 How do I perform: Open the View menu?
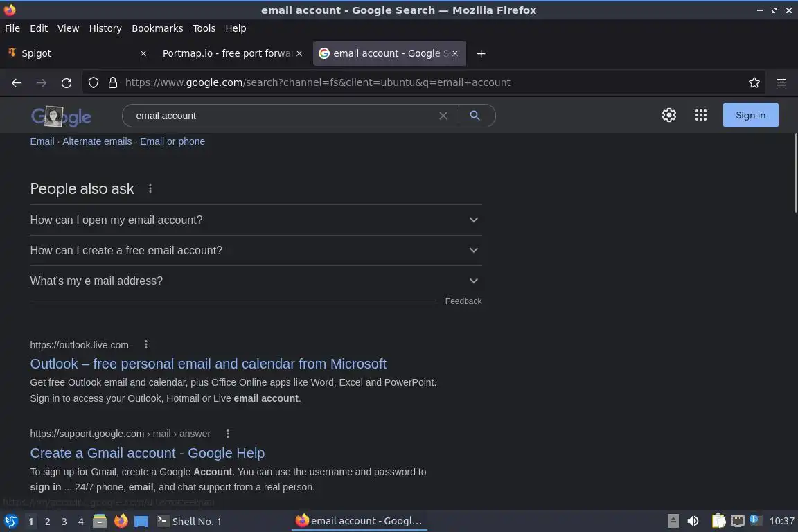tap(68, 28)
